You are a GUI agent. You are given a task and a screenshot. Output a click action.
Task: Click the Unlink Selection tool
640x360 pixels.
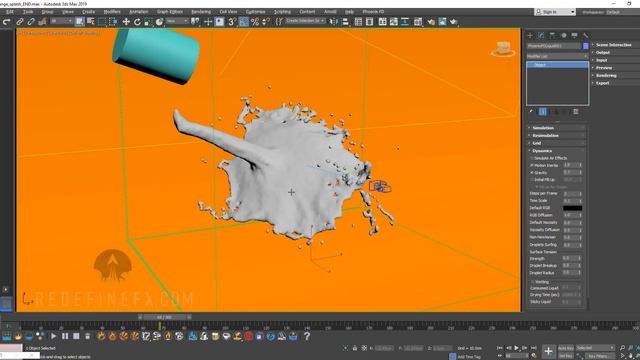30,22
